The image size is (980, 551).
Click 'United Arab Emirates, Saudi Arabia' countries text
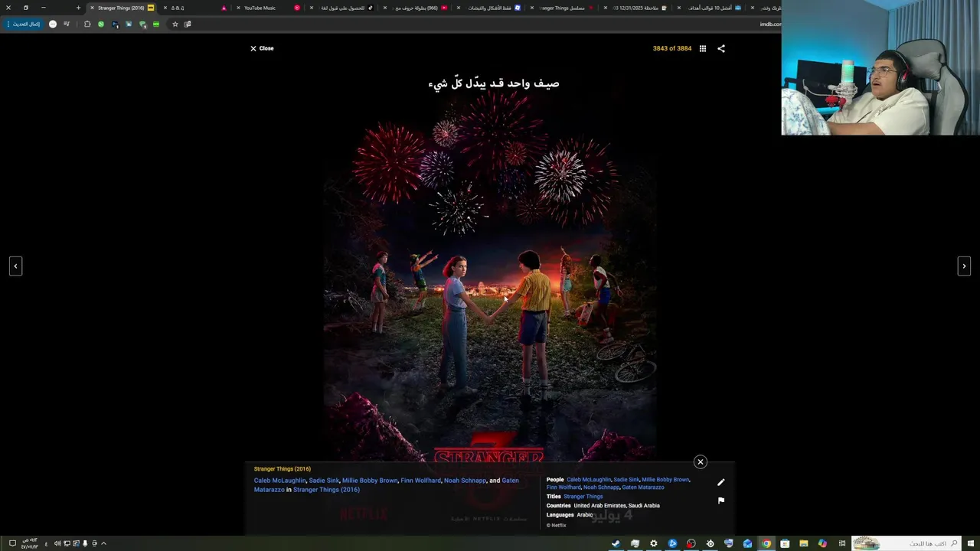pyautogui.click(x=616, y=506)
